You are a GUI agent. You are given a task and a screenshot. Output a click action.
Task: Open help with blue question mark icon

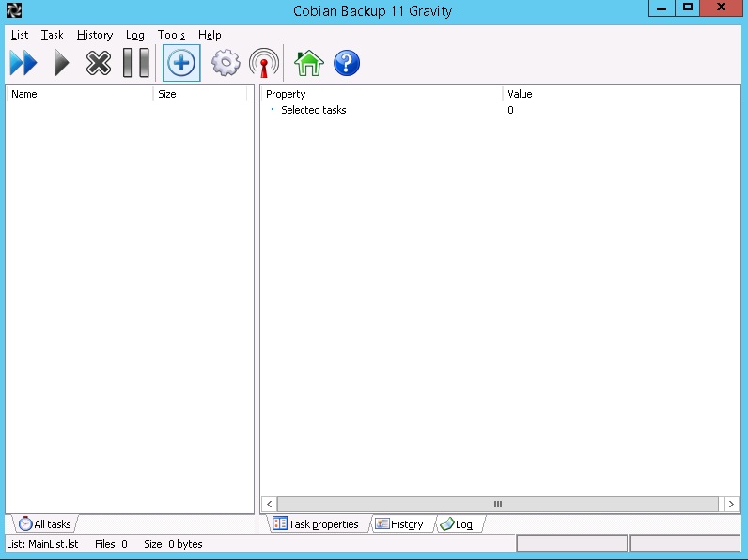tap(347, 63)
